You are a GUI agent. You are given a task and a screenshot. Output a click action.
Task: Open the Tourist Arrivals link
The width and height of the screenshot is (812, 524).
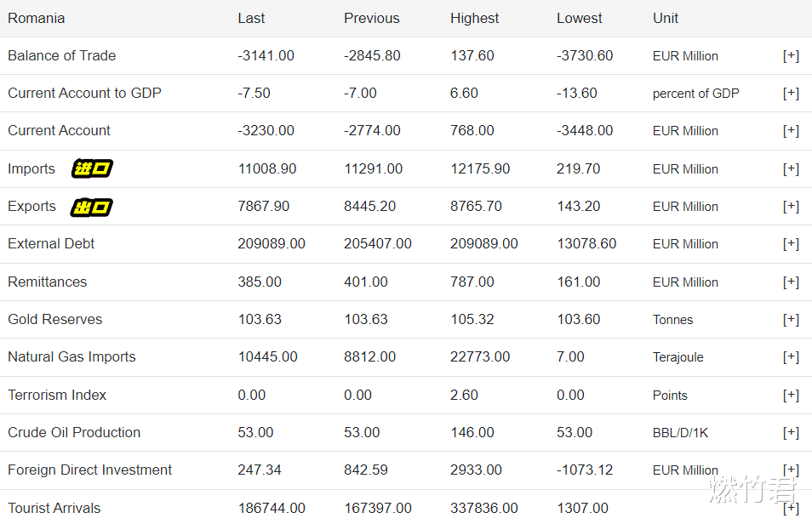pos(54,509)
